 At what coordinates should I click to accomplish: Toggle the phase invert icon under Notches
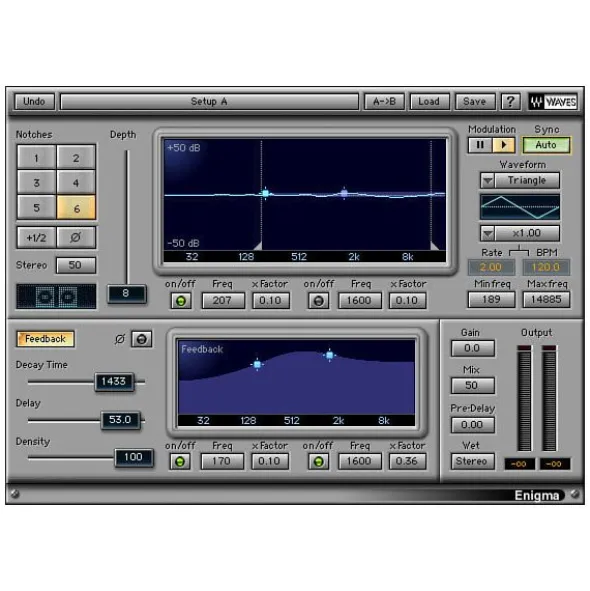click(x=76, y=237)
